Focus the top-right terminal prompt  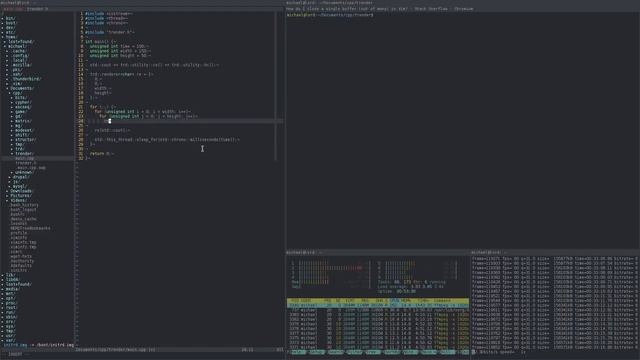[330, 15]
